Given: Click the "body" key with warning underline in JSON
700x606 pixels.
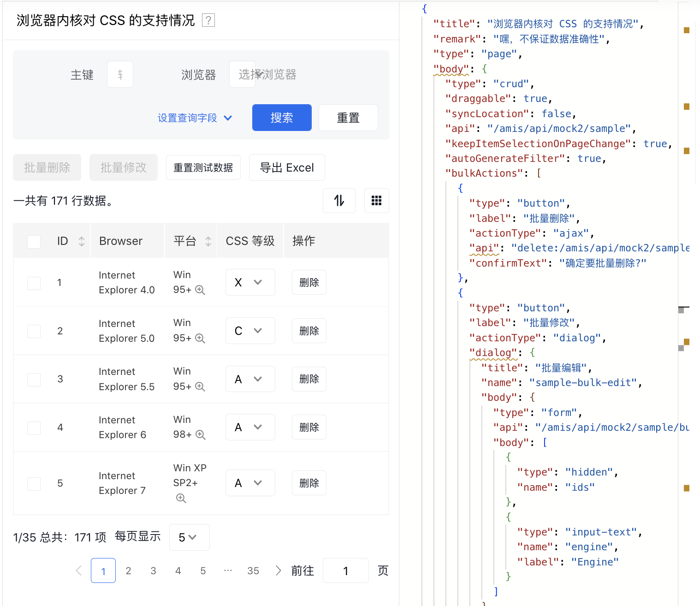Looking at the screenshot, I should point(451,69).
